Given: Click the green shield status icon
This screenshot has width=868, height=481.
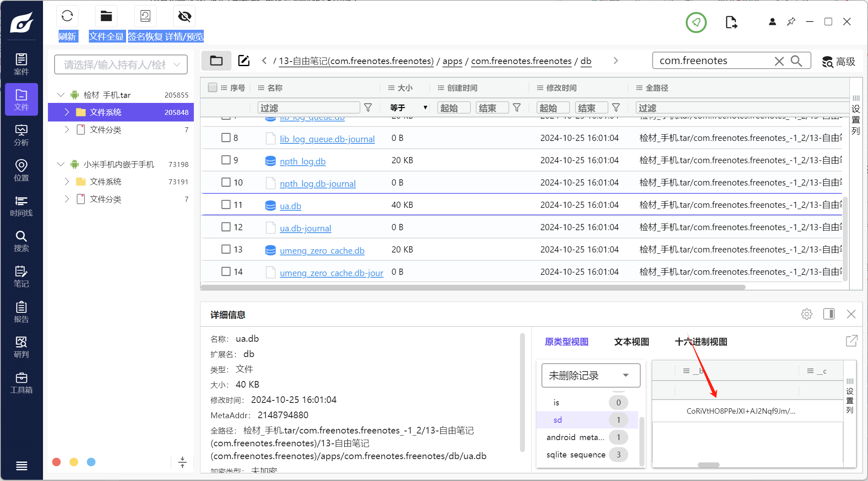Looking at the screenshot, I should point(696,22).
